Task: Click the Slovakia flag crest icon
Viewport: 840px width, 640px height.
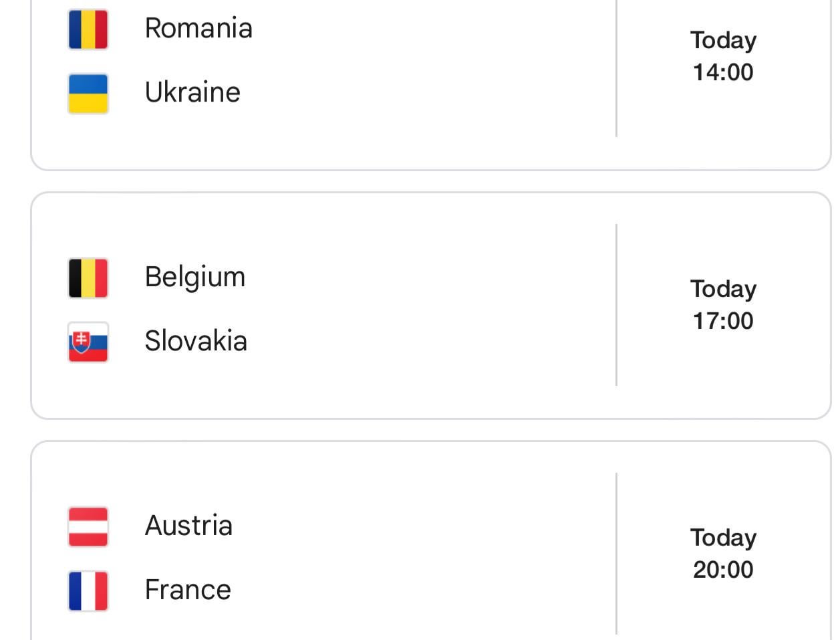Action: tap(88, 342)
